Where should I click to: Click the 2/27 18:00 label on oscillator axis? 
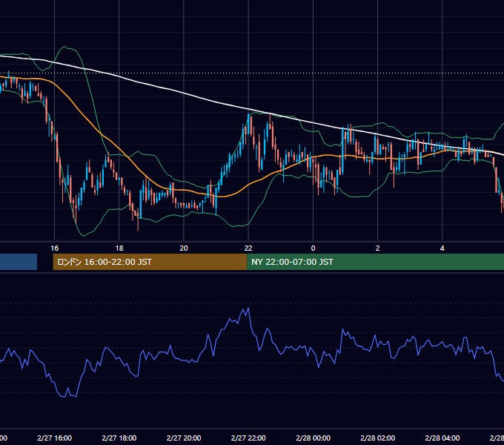coord(119,438)
